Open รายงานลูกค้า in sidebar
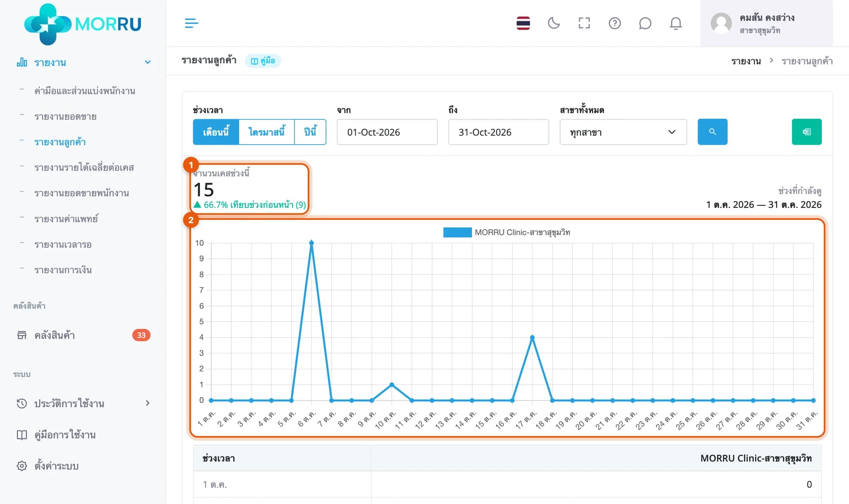The width and height of the screenshot is (849, 504). coord(60,142)
